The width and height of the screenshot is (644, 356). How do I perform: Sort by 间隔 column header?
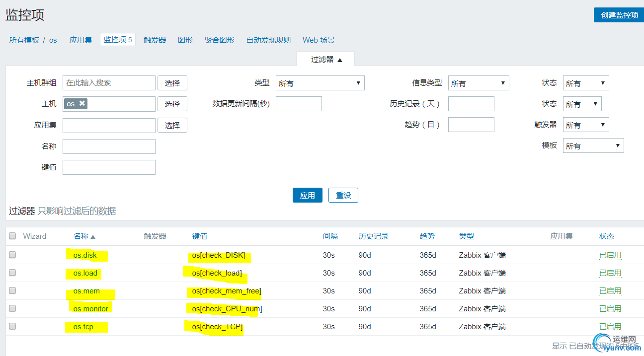point(330,236)
